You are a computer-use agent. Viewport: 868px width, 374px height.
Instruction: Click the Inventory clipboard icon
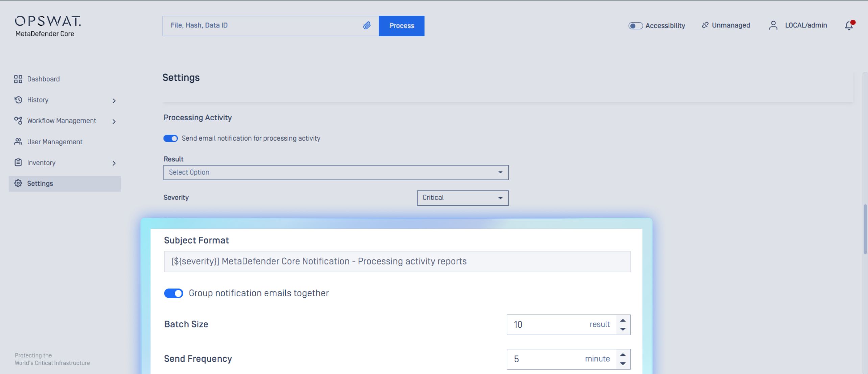tap(18, 163)
